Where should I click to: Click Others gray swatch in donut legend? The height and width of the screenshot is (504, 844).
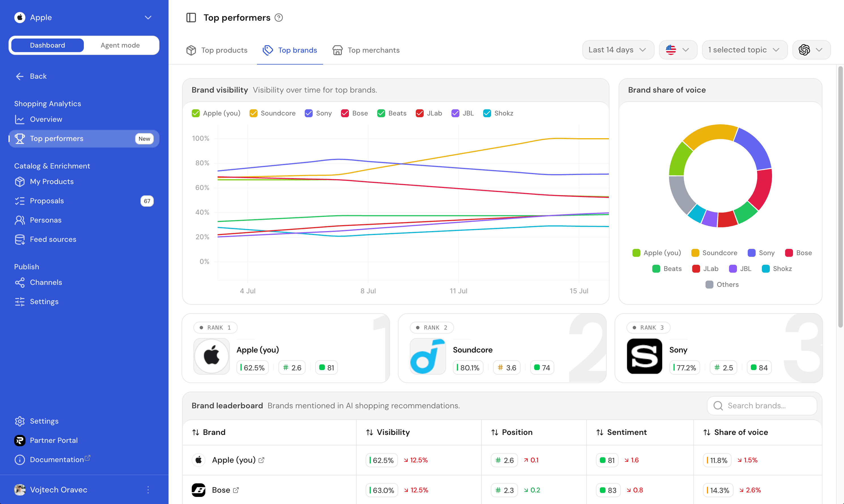pos(709,285)
